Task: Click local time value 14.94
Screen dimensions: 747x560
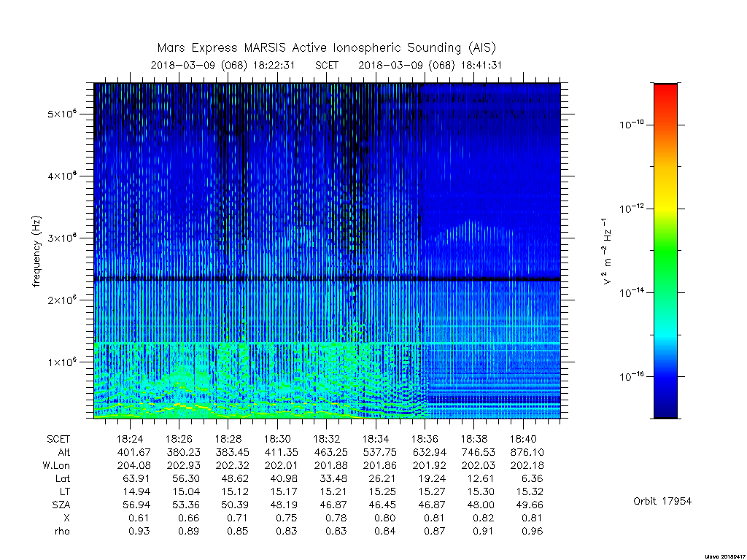Action: tap(137, 491)
